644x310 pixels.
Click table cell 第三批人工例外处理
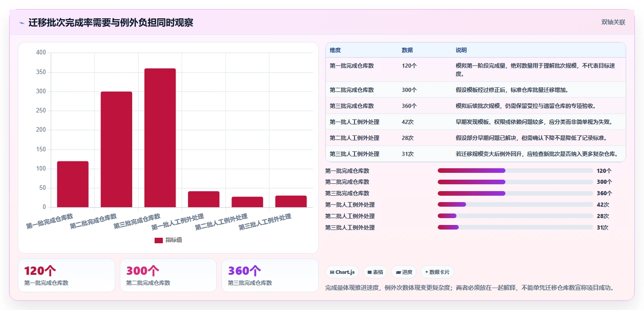354,154
